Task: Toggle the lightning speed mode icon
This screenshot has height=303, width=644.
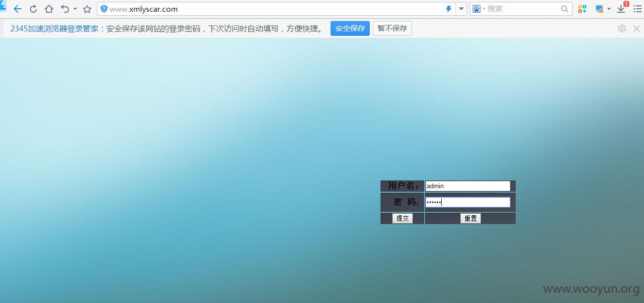Action: [449, 9]
